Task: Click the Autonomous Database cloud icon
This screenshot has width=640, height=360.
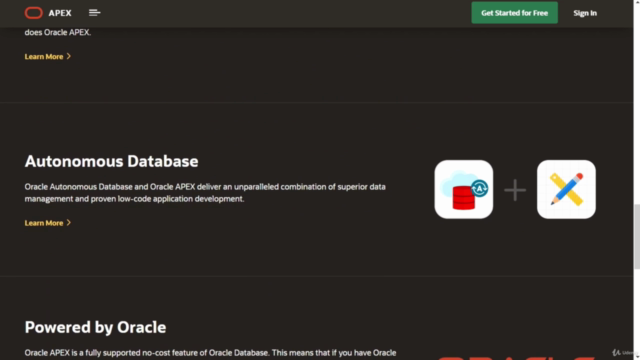Action: [x=464, y=189]
